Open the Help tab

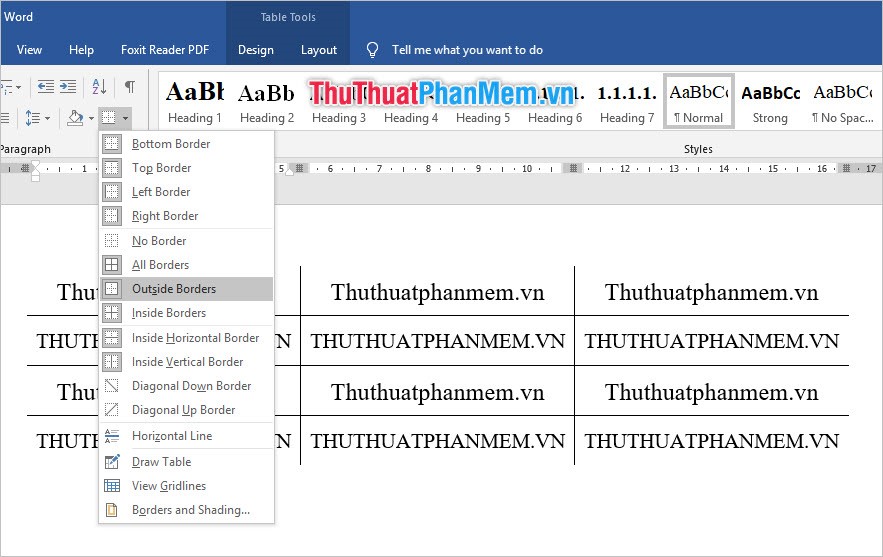81,50
